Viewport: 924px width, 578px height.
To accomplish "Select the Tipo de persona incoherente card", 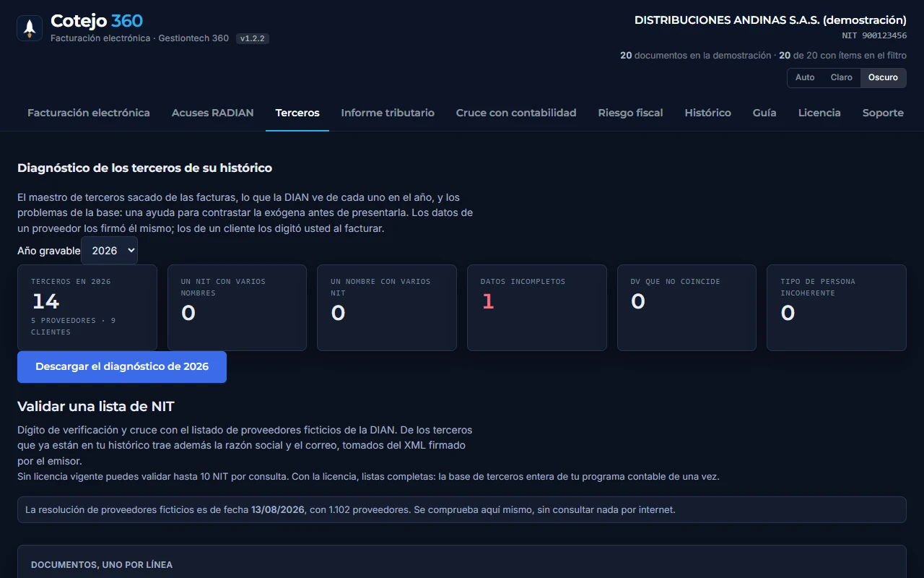I will point(837,308).
